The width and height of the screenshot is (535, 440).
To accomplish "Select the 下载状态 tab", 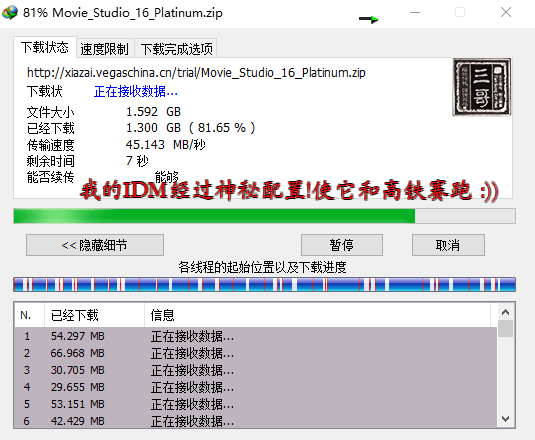I will (x=45, y=47).
